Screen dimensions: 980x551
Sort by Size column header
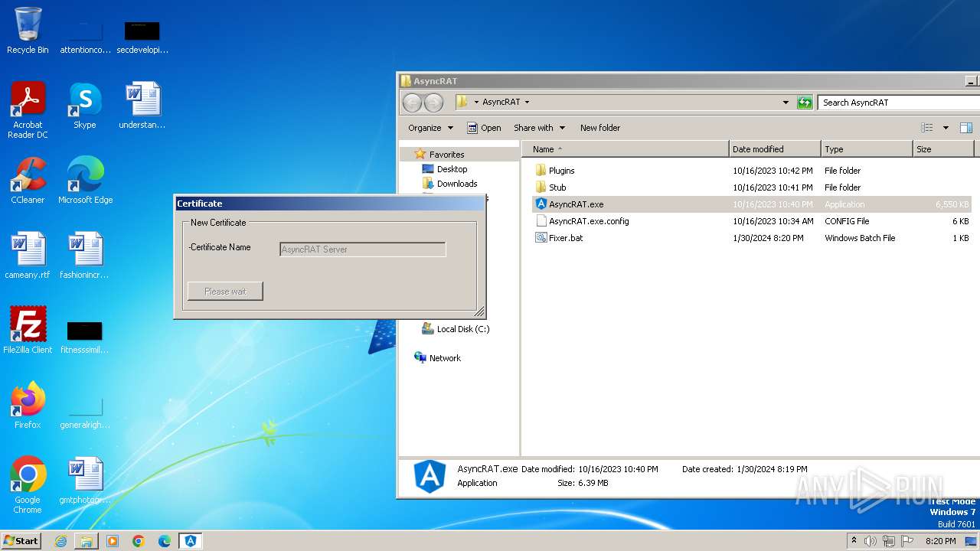click(x=943, y=149)
